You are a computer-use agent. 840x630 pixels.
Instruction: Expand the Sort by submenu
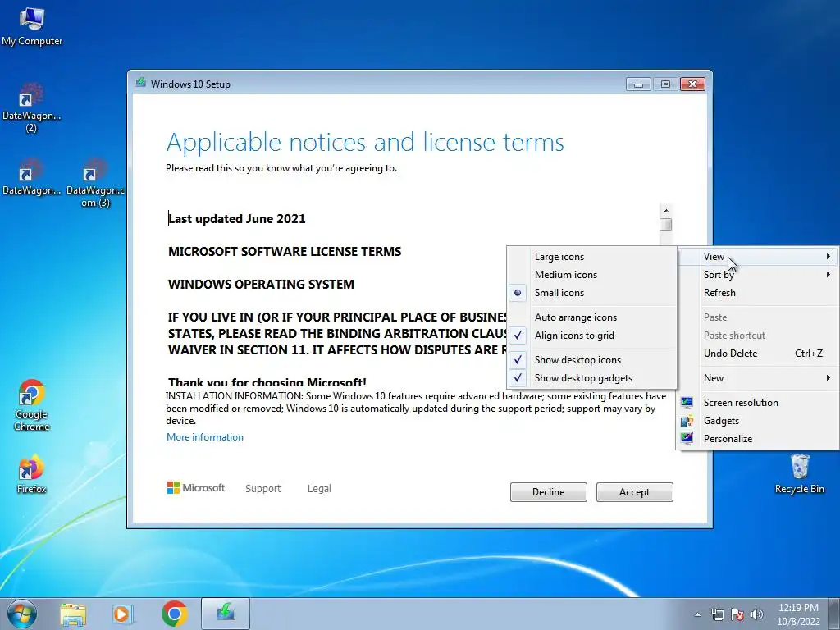[x=757, y=275]
